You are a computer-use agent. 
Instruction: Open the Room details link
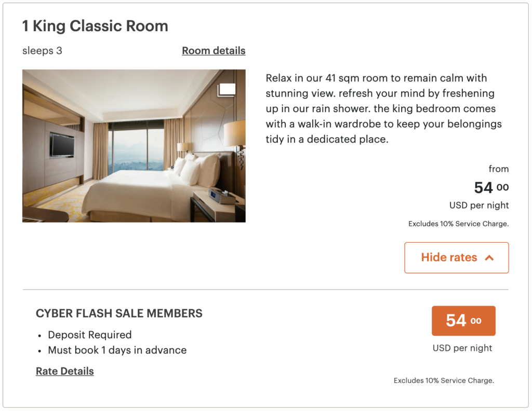tap(214, 50)
